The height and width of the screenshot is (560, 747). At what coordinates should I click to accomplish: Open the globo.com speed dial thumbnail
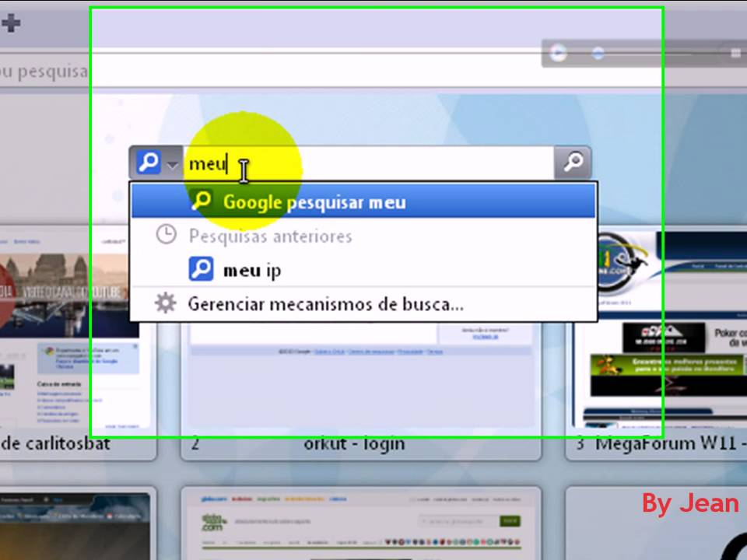tap(360, 523)
